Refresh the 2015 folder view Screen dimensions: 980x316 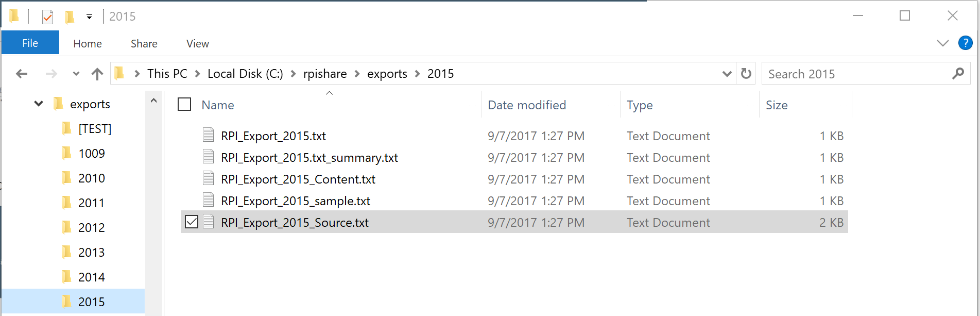[746, 74]
